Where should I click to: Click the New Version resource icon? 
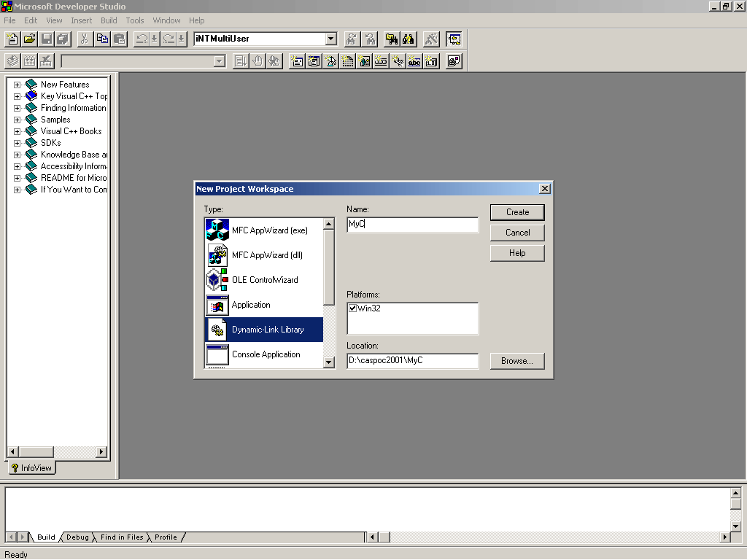point(431,61)
